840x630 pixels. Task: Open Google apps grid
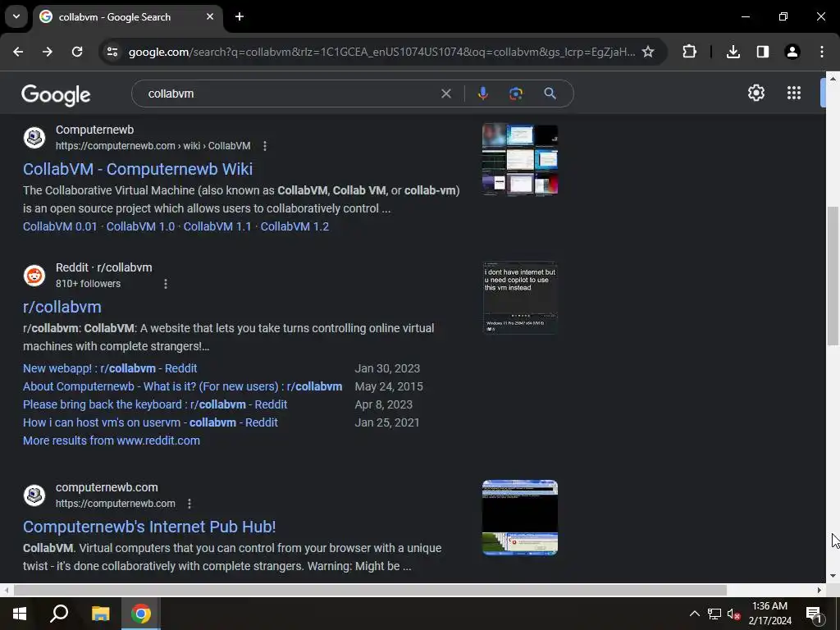[x=794, y=93]
